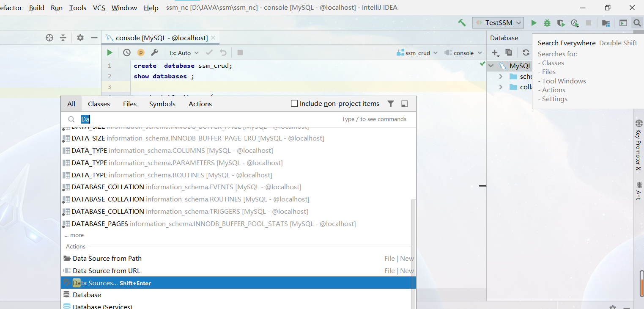Click the filter funnel in search popup
Screen dimensions: 644x309
click(391, 104)
